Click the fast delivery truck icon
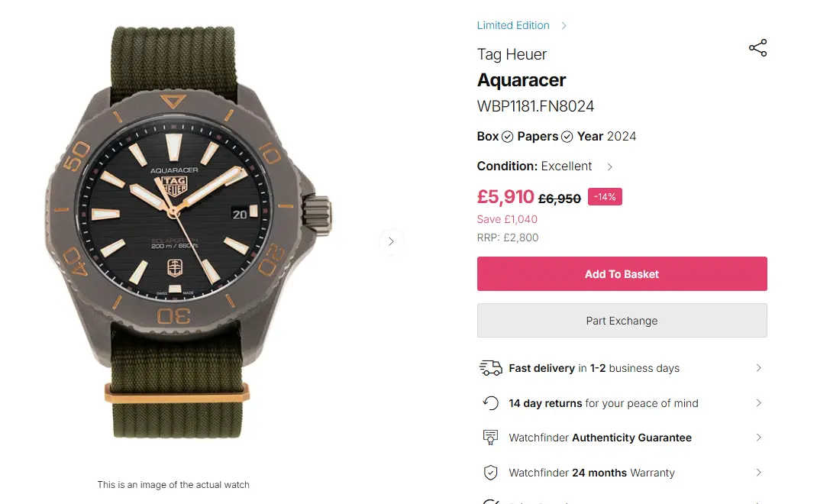 coord(490,368)
